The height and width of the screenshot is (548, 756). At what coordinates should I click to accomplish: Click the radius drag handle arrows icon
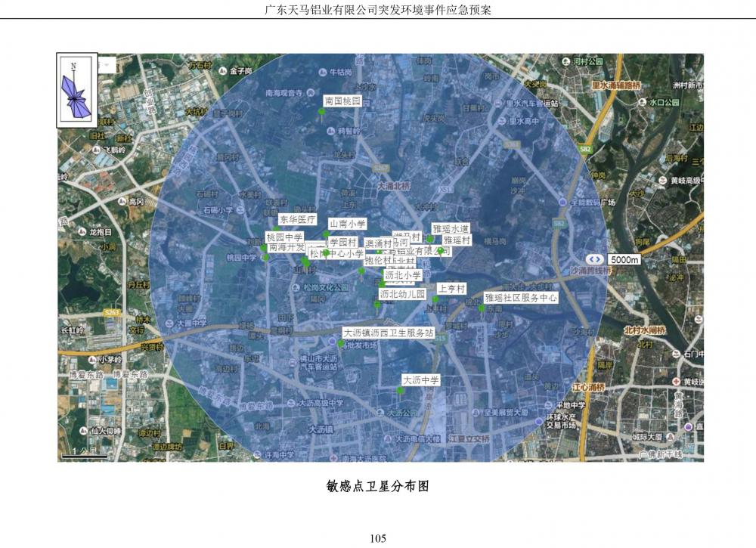(x=592, y=260)
